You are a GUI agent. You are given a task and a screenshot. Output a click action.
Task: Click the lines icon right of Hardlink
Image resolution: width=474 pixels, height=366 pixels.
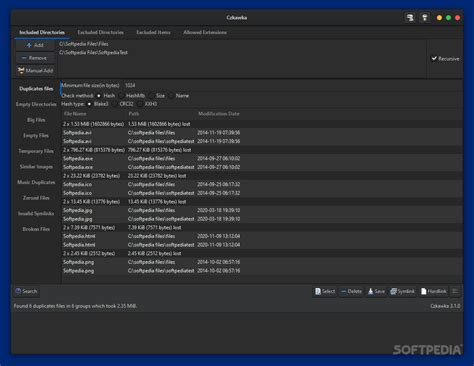[x=455, y=291]
